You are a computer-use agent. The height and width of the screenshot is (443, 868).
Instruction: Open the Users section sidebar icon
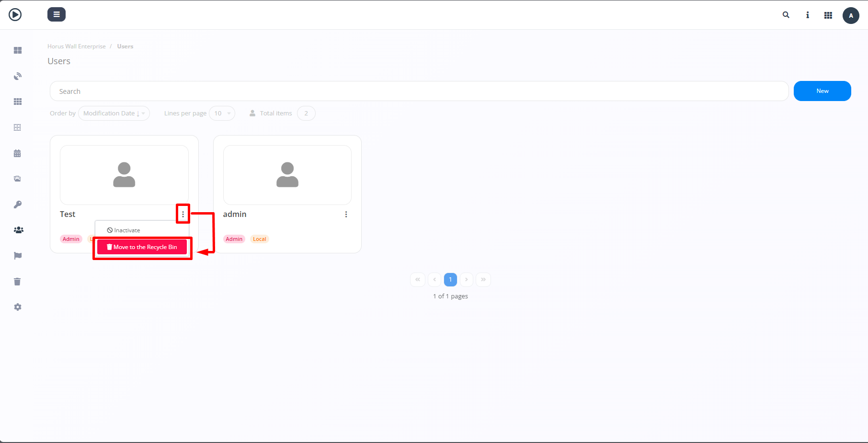(x=18, y=230)
